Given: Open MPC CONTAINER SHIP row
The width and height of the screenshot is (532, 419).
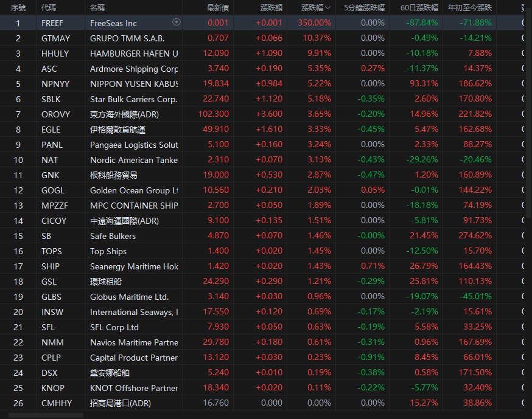Looking at the screenshot, I should [262, 206].
